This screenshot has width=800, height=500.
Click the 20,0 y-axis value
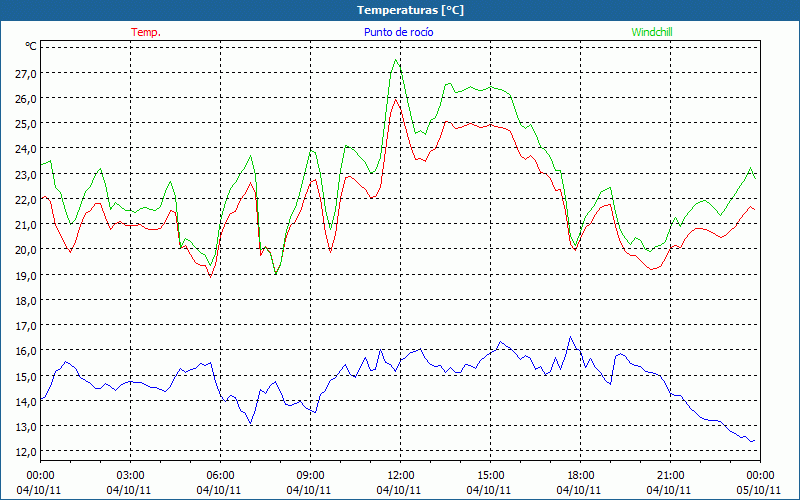26,250
